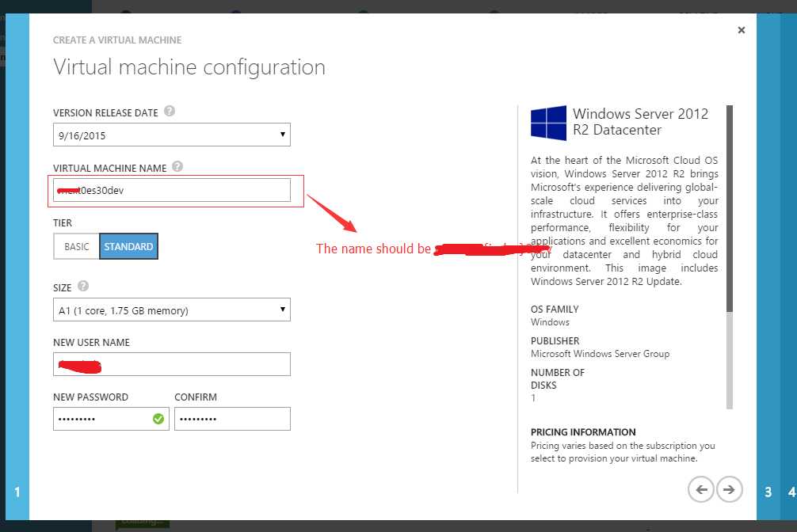This screenshot has height=532, width=797.
Task: Click help icon beside Virtual Machine Name
Action: tap(177, 166)
